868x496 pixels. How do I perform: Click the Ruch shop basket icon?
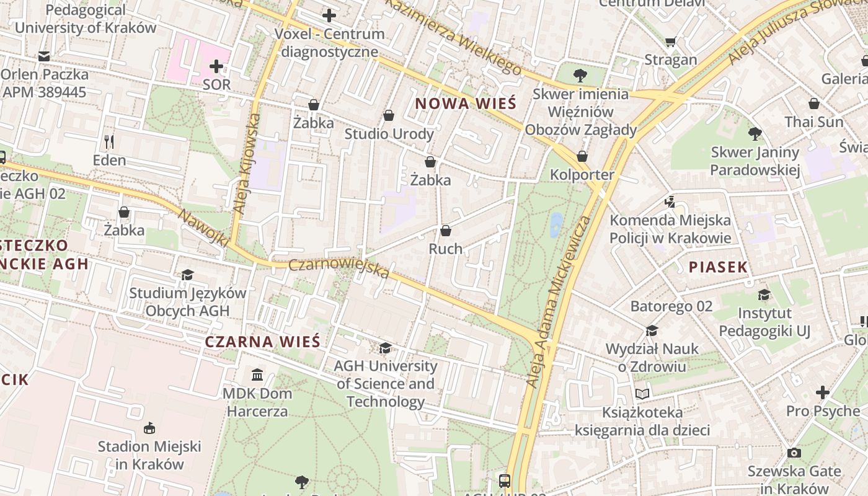[x=445, y=231]
